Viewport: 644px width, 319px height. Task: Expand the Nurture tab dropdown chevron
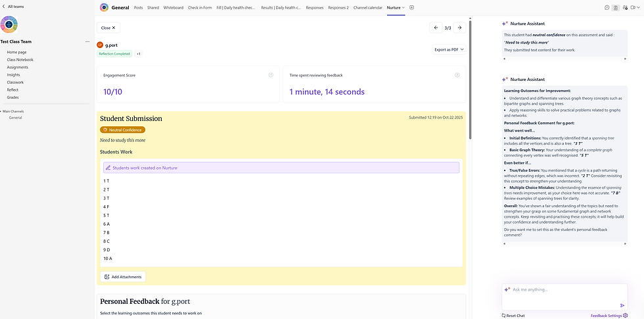tap(403, 7)
